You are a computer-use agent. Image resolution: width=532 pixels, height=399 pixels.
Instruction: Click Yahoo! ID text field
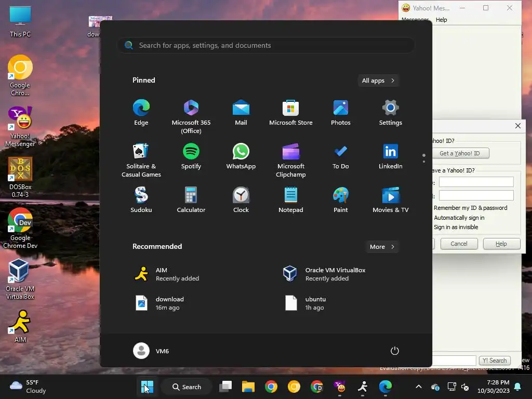point(476,182)
